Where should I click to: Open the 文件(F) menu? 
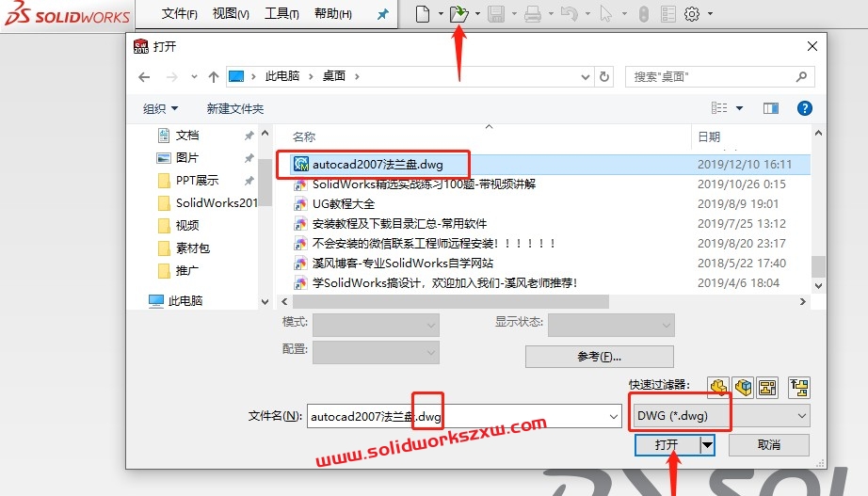click(179, 14)
